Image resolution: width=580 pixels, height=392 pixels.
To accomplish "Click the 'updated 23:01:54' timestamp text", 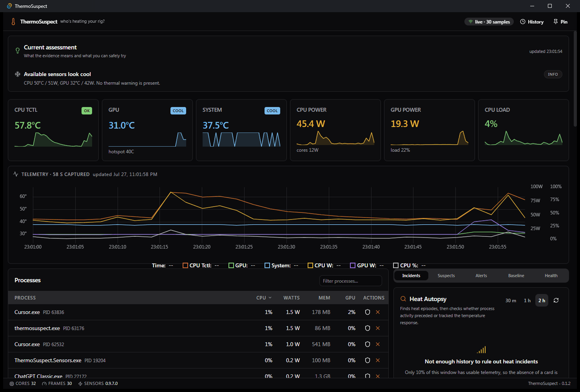I will point(546,51).
